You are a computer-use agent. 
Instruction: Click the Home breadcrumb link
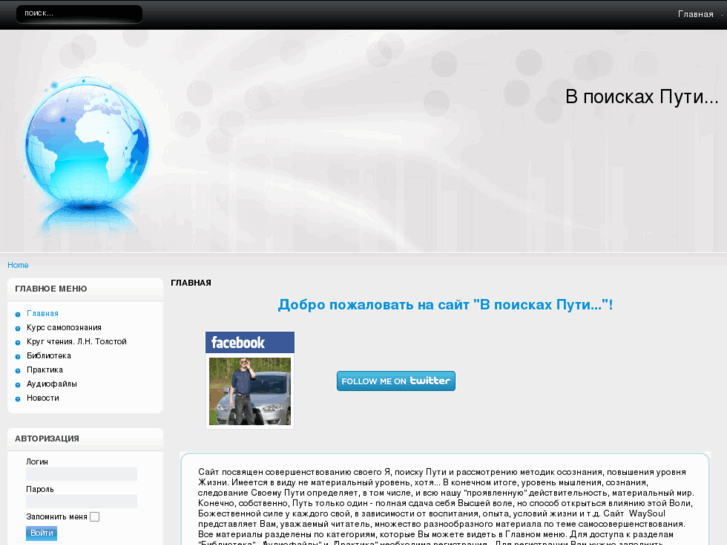click(18, 265)
